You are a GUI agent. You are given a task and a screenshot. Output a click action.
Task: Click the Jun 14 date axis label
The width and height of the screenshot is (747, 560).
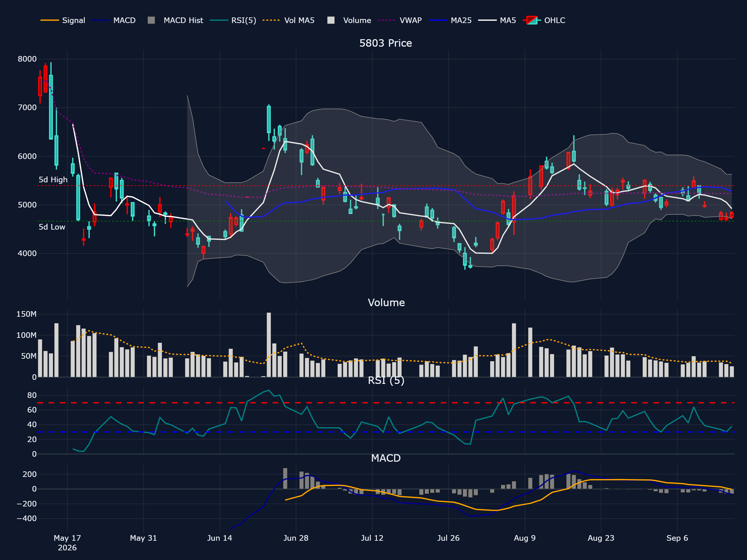point(219,538)
